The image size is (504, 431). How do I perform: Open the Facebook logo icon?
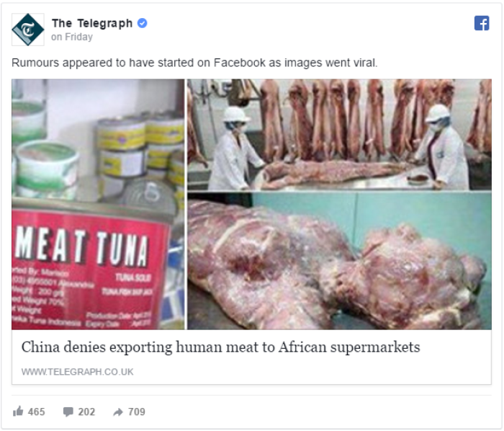[x=482, y=23]
